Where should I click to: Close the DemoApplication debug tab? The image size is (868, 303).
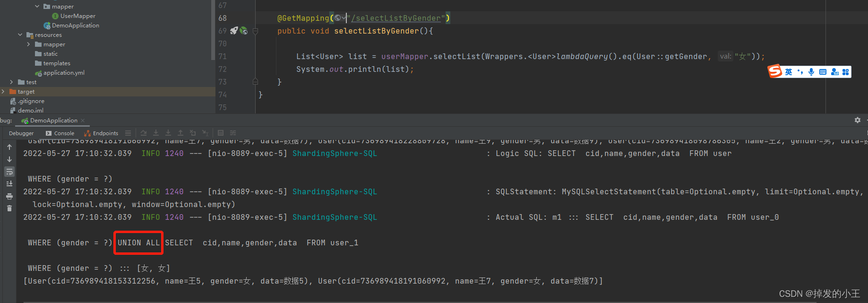tap(83, 121)
